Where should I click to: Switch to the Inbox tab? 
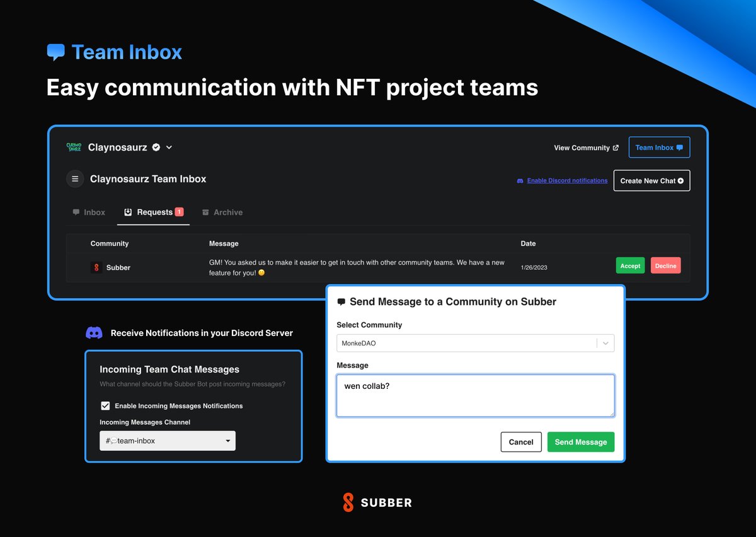[x=89, y=212]
